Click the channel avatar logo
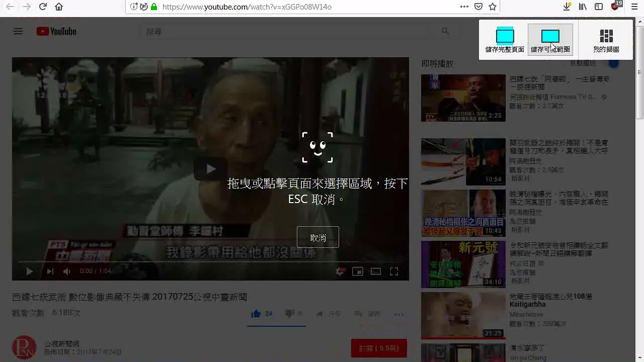Viewport: 644px width, 362px height. [24, 348]
